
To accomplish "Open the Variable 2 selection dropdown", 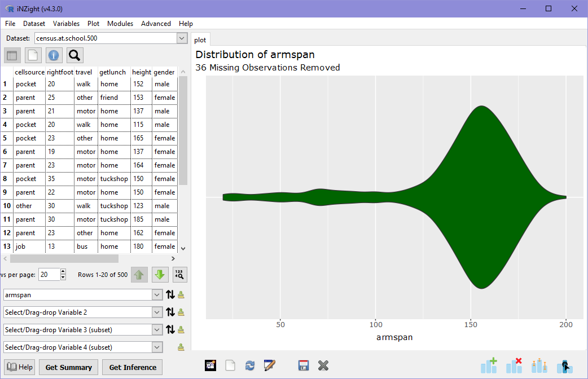I will [157, 312].
